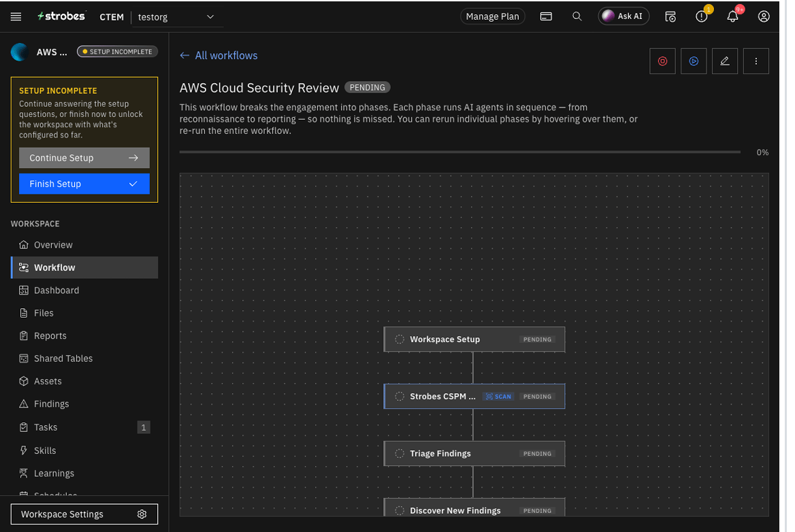Click the Workspace Setup status circle

pos(400,339)
